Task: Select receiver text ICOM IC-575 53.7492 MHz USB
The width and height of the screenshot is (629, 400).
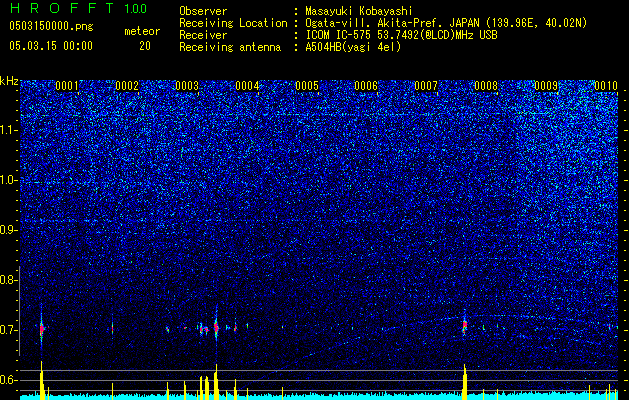Action: [401, 35]
